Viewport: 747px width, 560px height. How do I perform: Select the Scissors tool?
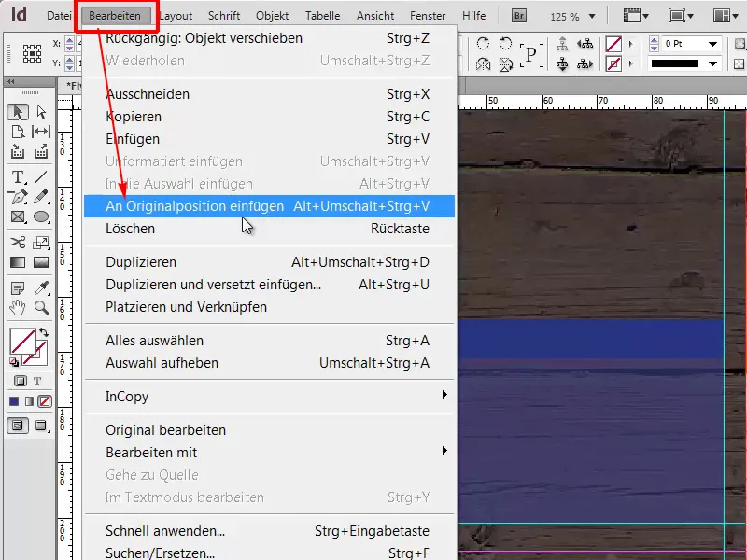click(18, 243)
